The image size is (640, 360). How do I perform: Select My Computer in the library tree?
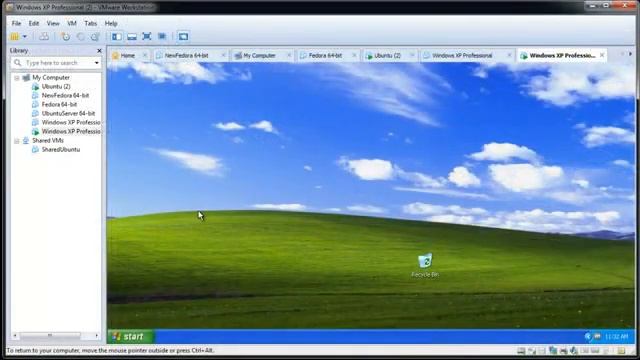(51, 78)
